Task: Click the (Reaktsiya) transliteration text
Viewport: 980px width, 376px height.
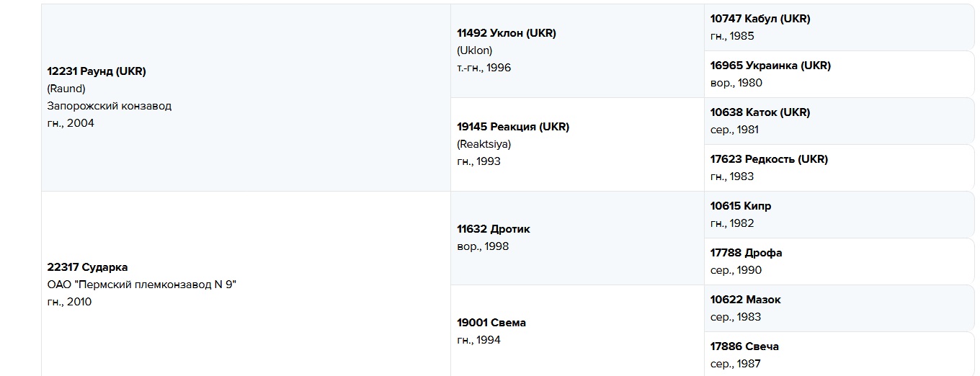Action: coord(484,144)
